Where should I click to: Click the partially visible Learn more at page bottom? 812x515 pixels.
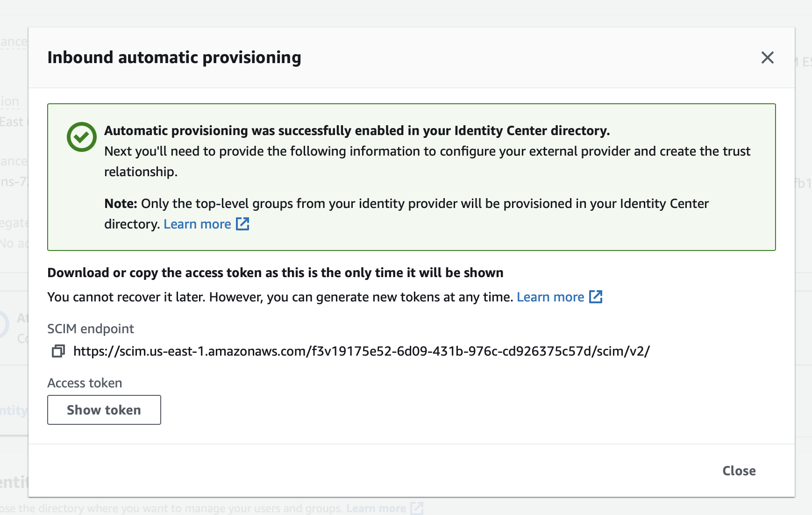pos(377,508)
